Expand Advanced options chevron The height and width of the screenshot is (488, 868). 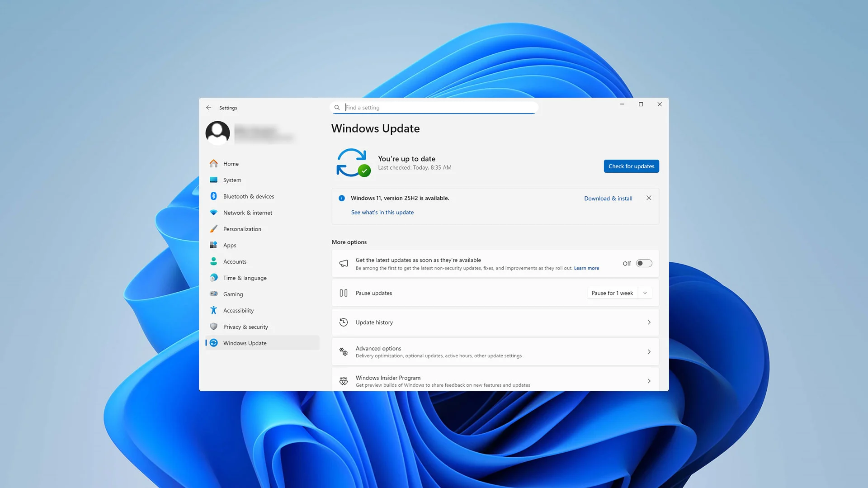tap(649, 352)
